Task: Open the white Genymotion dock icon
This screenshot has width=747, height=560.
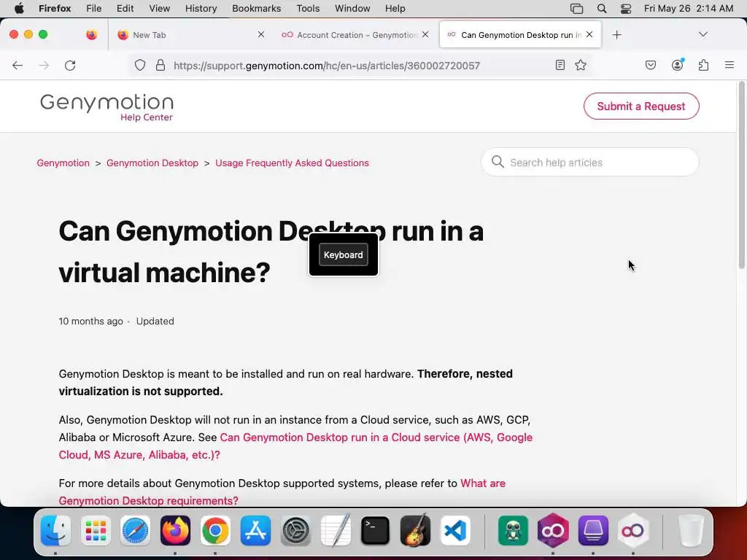Action: click(632, 531)
